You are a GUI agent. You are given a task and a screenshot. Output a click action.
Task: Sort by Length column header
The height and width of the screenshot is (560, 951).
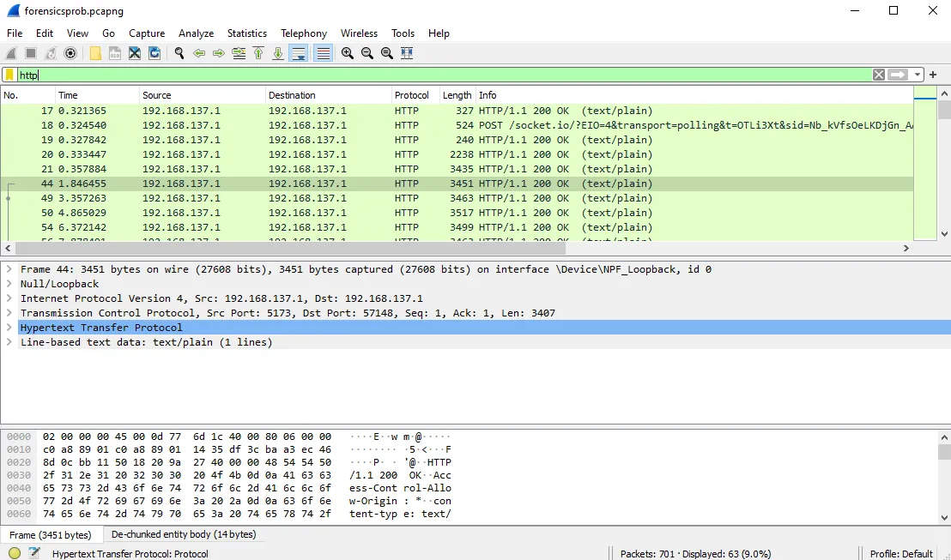tap(457, 95)
